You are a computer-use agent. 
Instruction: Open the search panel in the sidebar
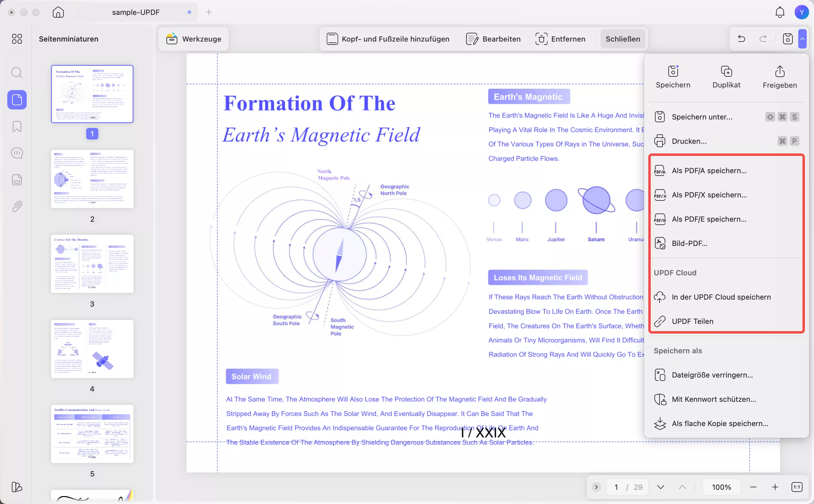coord(17,73)
